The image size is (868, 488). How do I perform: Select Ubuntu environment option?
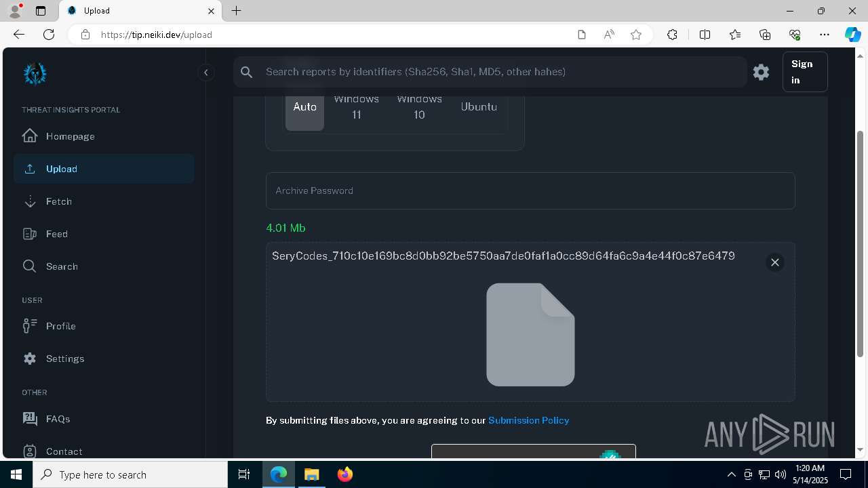pyautogui.click(x=479, y=106)
